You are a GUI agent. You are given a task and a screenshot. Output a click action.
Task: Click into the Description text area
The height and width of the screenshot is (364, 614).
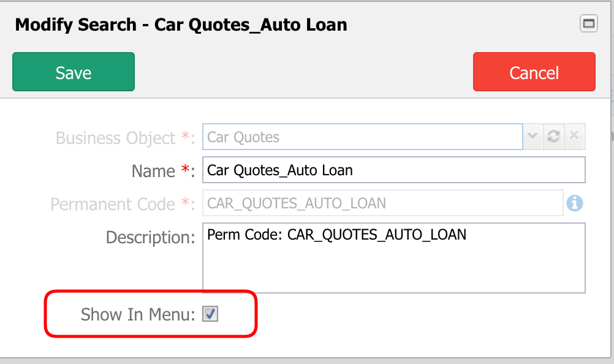(394, 258)
